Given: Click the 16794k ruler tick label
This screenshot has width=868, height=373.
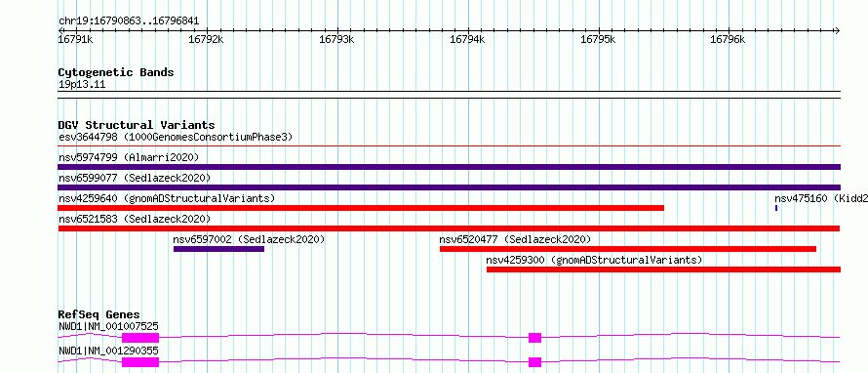Looking at the screenshot, I should pos(467,39).
